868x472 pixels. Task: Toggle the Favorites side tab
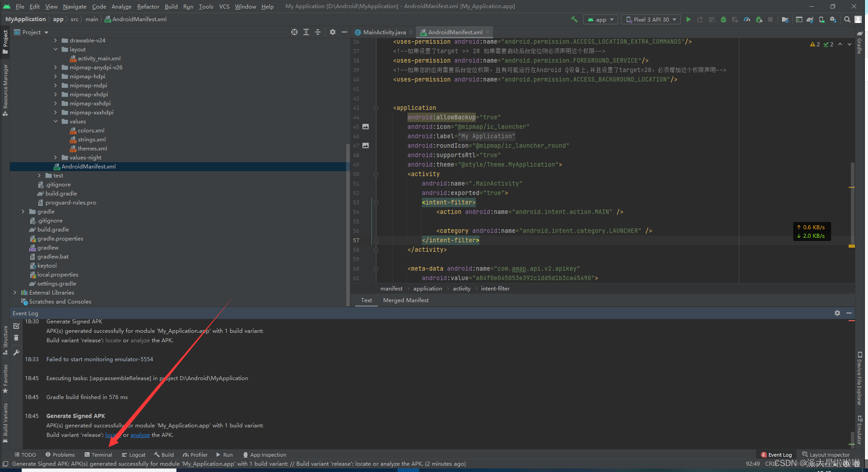click(x=5, y=379)
